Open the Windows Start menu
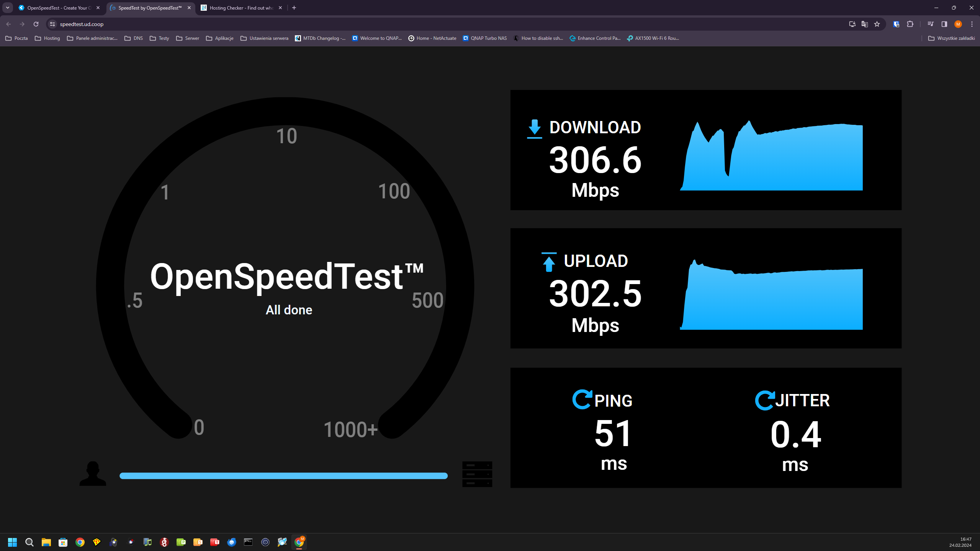The image size is (980, 551). click(x=12, y=542)
